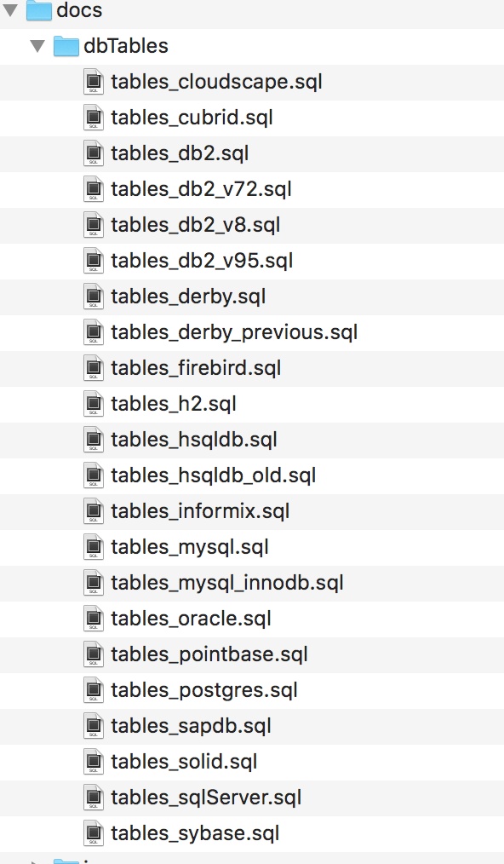Click the SQL icon for tables_cloudscape.sql
Image resolution: width=504 pixels, height=864 pixels.
click(x=94, y=82)
